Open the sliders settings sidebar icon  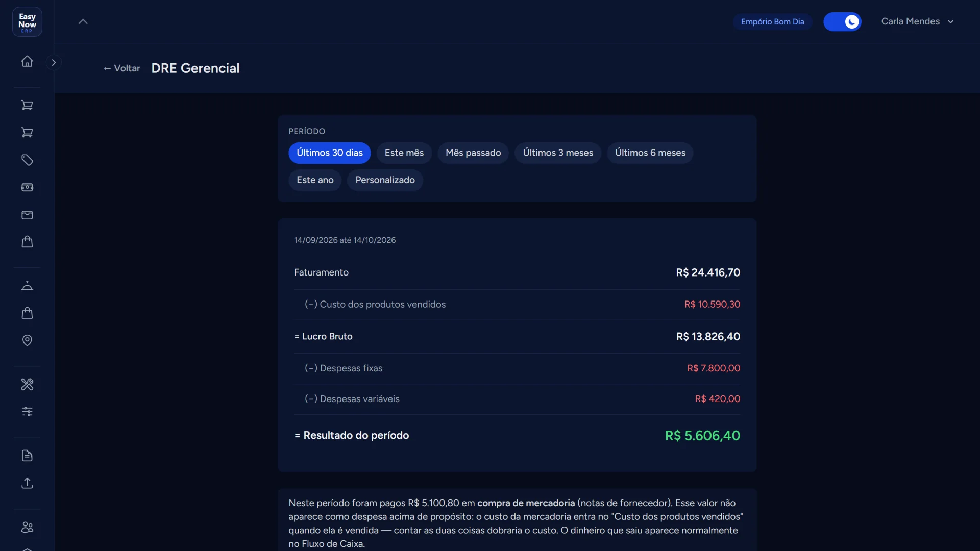coord(27,412)
